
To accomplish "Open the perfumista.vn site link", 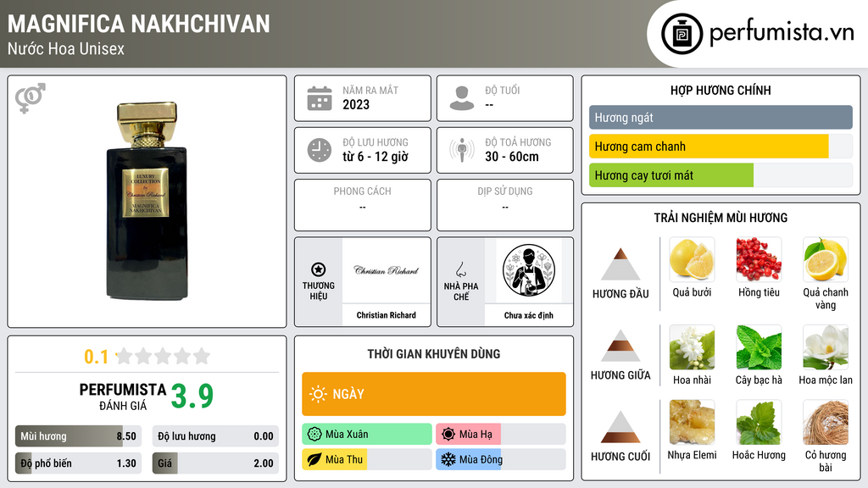I will 782,33.
